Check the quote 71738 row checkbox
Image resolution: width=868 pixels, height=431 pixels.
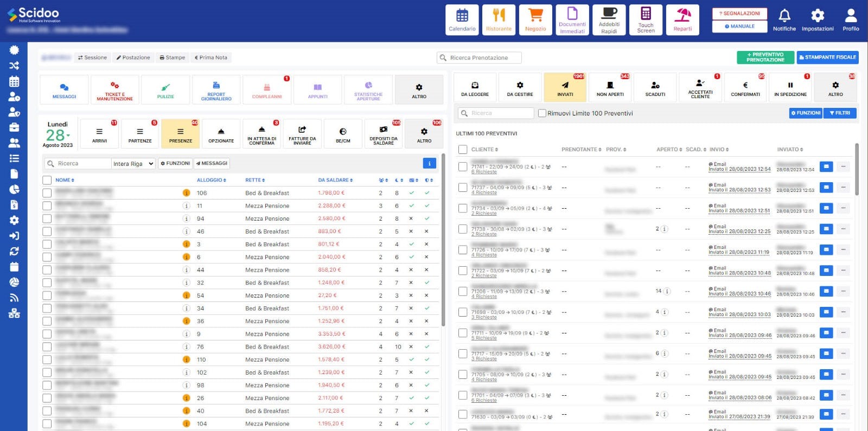463,229
